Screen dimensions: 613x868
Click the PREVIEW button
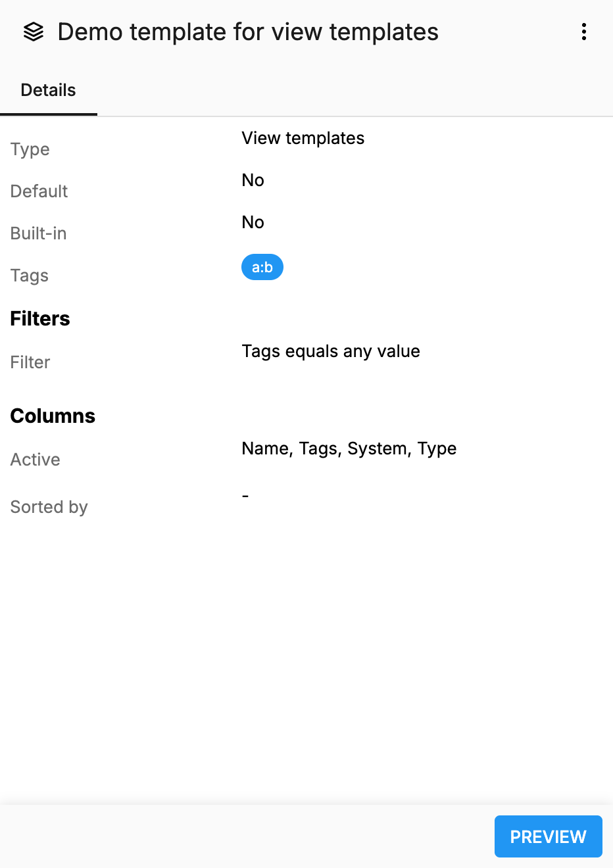(548, 836)
